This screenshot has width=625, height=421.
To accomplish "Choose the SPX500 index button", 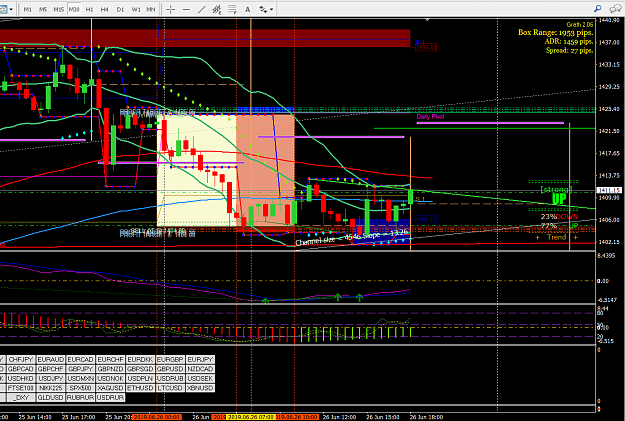I will point(81,388).
